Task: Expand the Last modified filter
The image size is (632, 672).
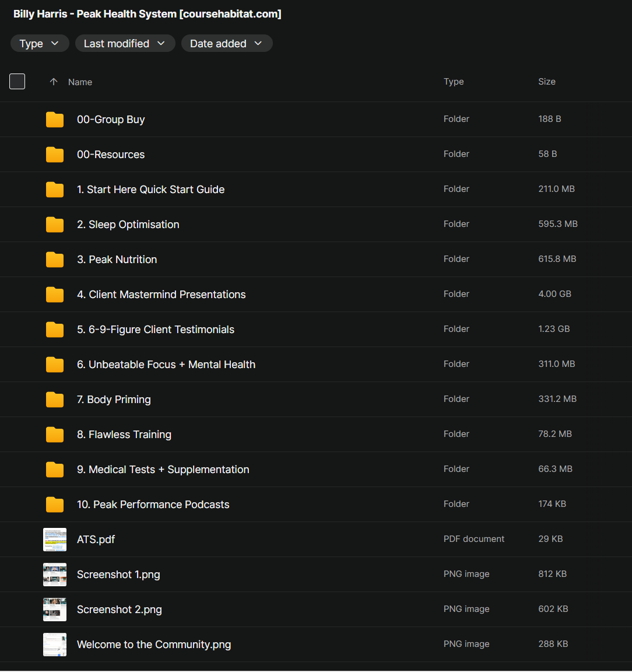Action: 125,44
